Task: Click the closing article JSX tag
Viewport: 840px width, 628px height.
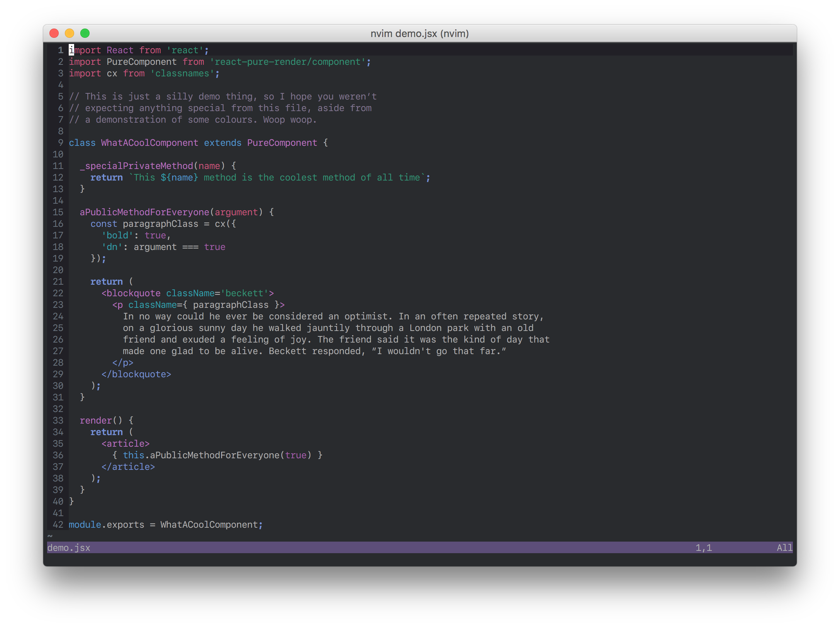Action: pos(128,467)
